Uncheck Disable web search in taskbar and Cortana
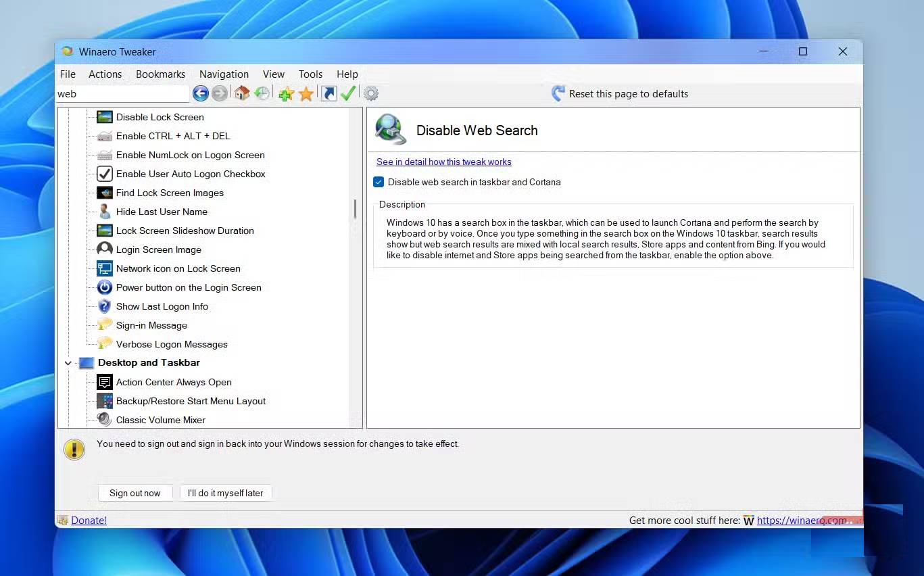This screenshot has height=576, width=924. click(x=379, y=182)
